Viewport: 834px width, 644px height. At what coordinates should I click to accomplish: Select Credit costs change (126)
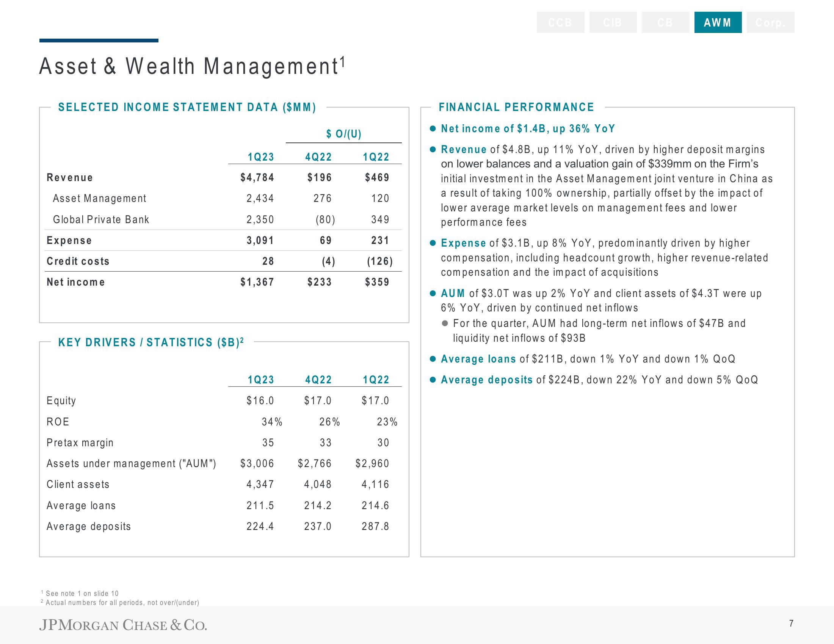pyautogui.click(x=380, y=261)
